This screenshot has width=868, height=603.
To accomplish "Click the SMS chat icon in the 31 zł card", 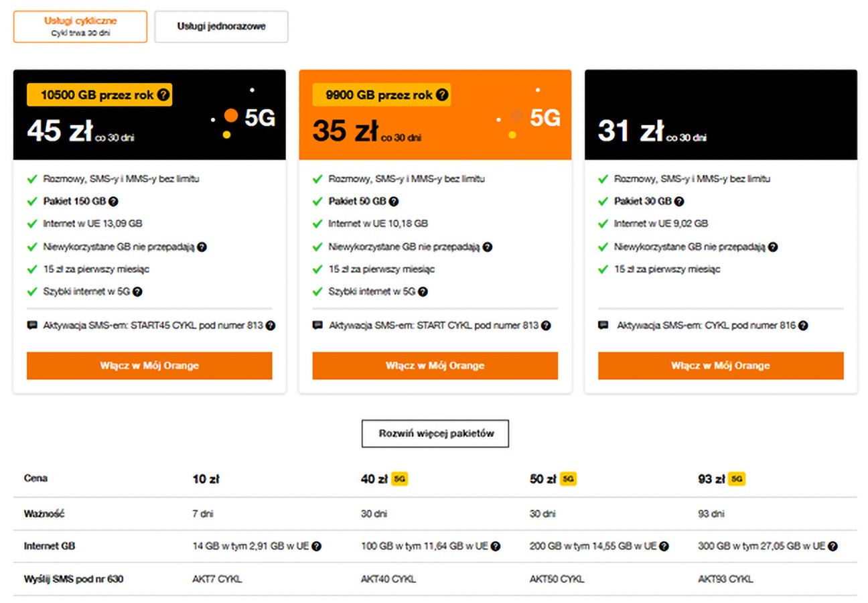I will (603, 325).
